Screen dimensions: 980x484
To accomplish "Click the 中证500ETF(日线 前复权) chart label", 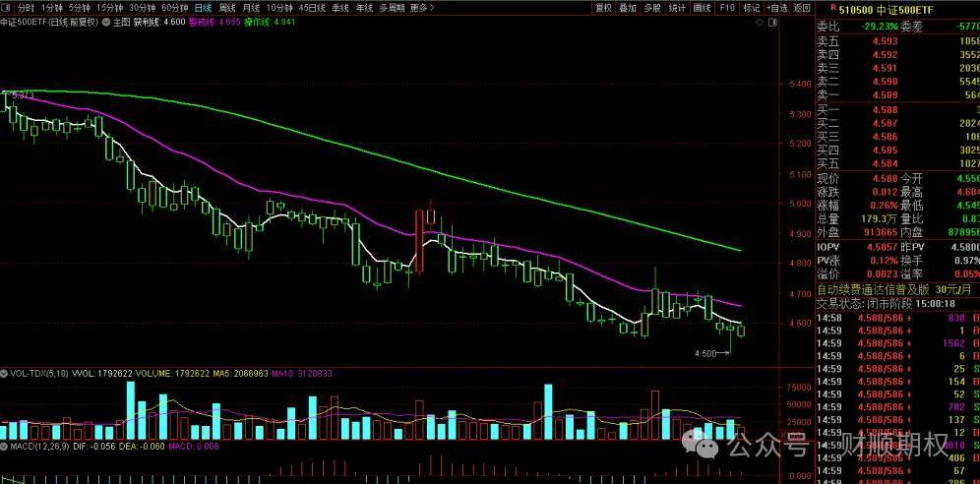I will (49, 22).
